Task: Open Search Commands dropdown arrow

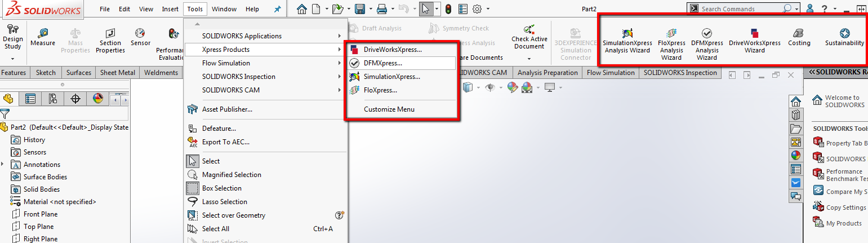Action: 796,9
